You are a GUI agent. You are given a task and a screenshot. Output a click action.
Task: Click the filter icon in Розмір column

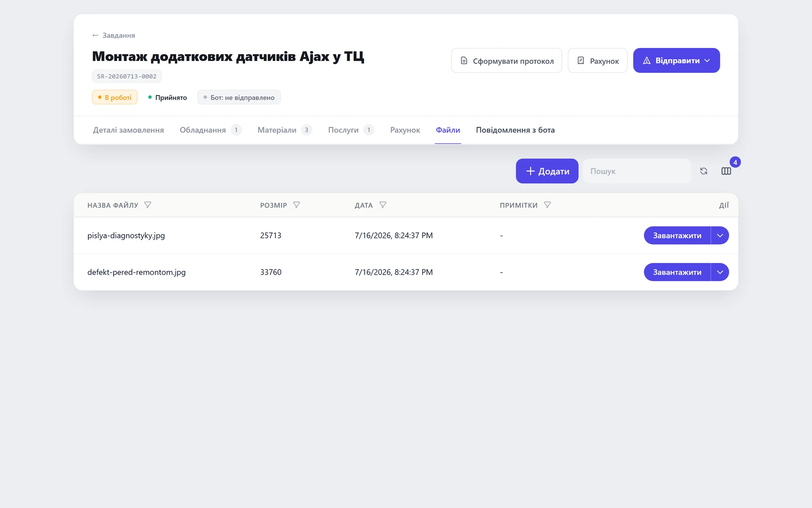[x=297, y=205]
